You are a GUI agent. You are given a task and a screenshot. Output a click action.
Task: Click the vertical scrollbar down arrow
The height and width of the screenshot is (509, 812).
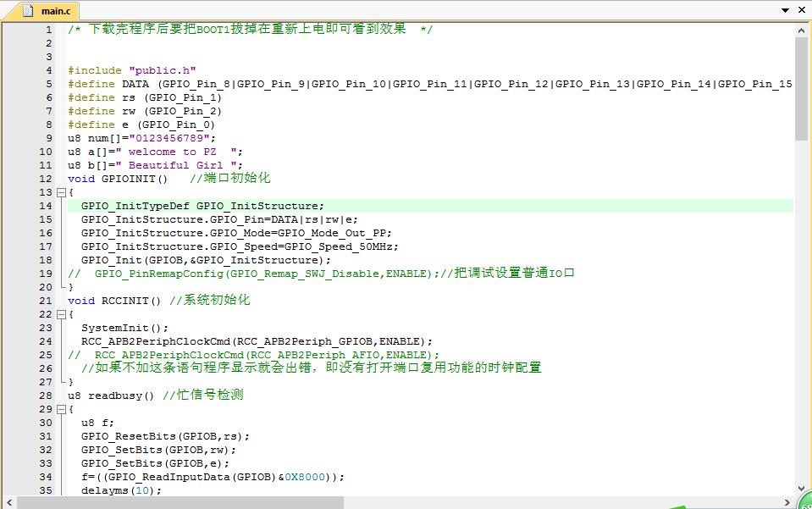click(802, 489)
